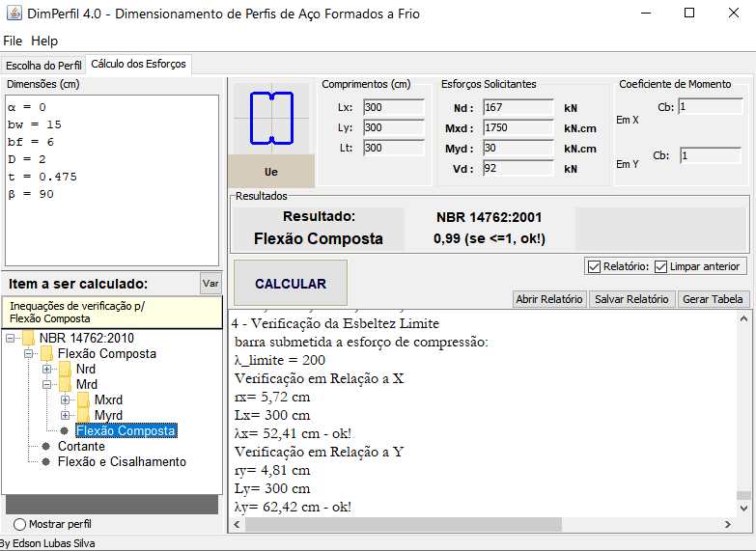756x551 pixels.
Task: Click the Mxrd folder icon
Action: click(x=82, y=400)
